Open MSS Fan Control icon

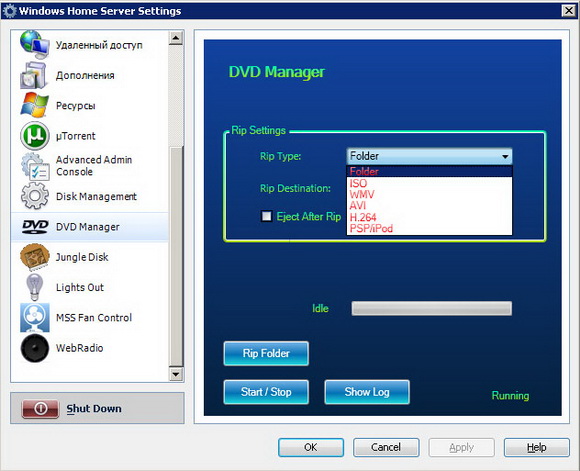click(x=34, y=317)
